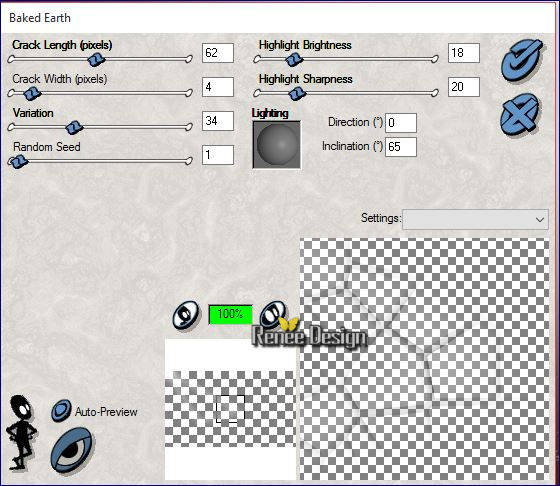Click the Settings dropdown arrow

pos(540,220)
